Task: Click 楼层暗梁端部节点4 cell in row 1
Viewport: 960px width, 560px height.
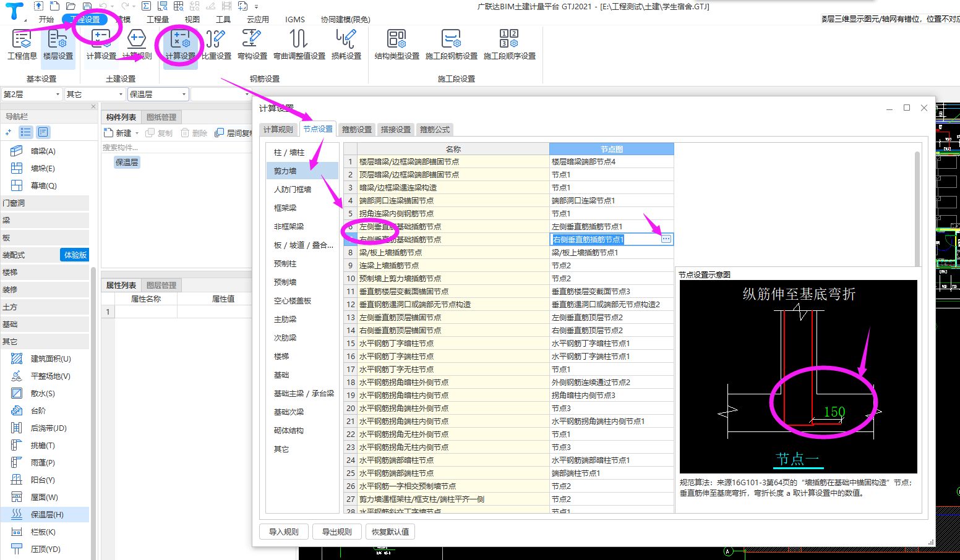Action: pos(611,161)
